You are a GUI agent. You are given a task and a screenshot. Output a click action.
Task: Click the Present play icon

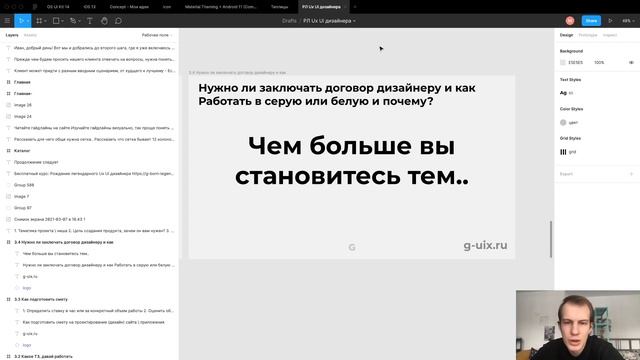coord(610,20)
